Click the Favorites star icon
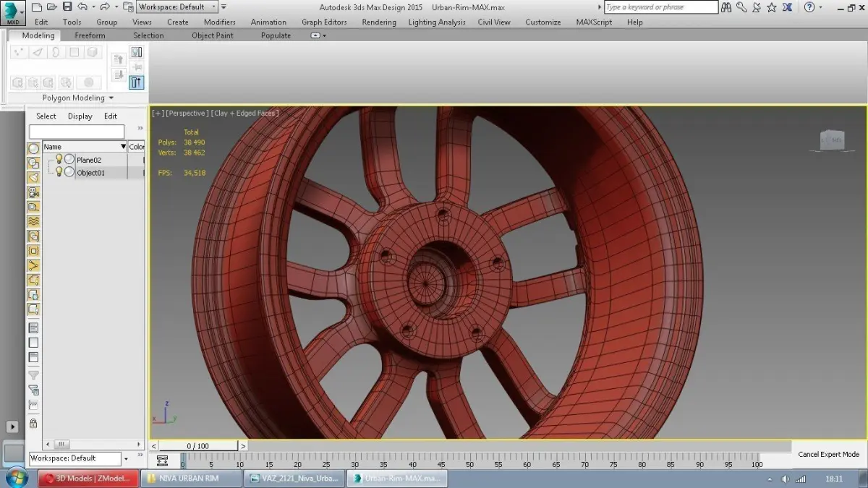 tap(772, 7)
